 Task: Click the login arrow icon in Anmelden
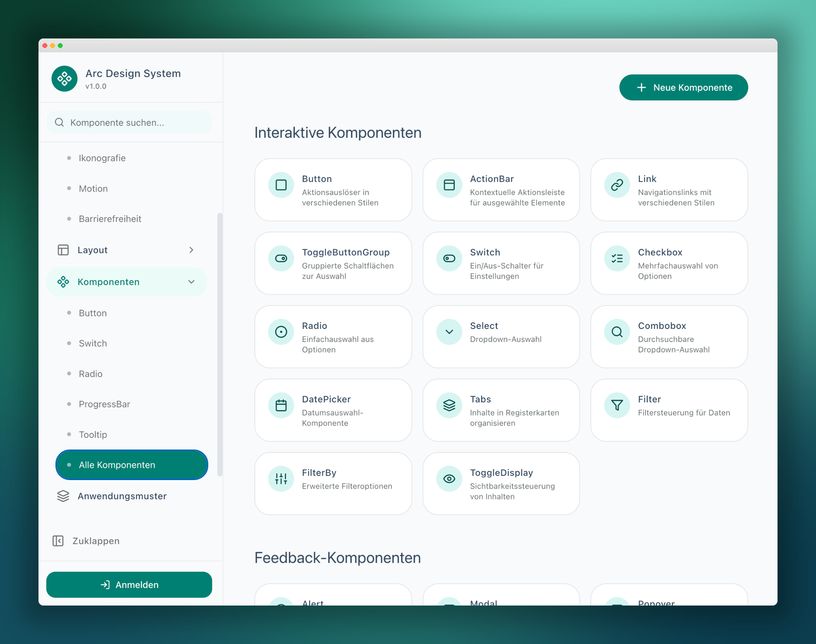tap(105, 585)
